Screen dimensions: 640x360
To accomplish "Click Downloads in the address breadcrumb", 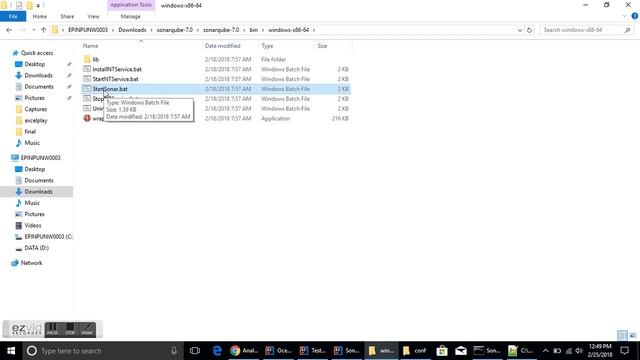I will pyautogui.click(x=132, y=30).
